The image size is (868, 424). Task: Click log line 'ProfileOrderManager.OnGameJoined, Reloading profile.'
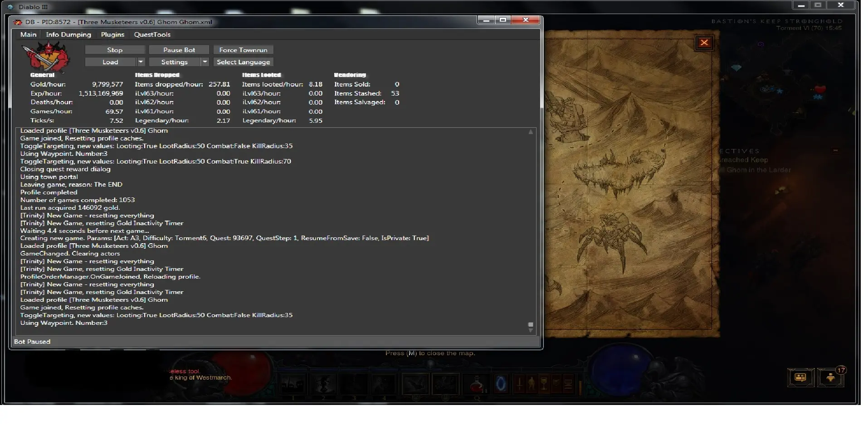[x=110, y=276]
